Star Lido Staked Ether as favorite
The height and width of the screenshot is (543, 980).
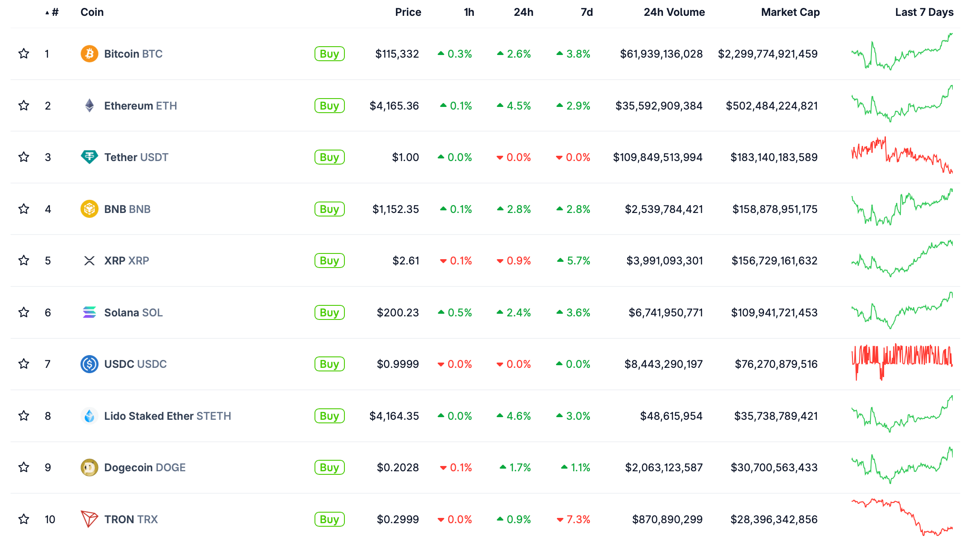coord(24,416)
